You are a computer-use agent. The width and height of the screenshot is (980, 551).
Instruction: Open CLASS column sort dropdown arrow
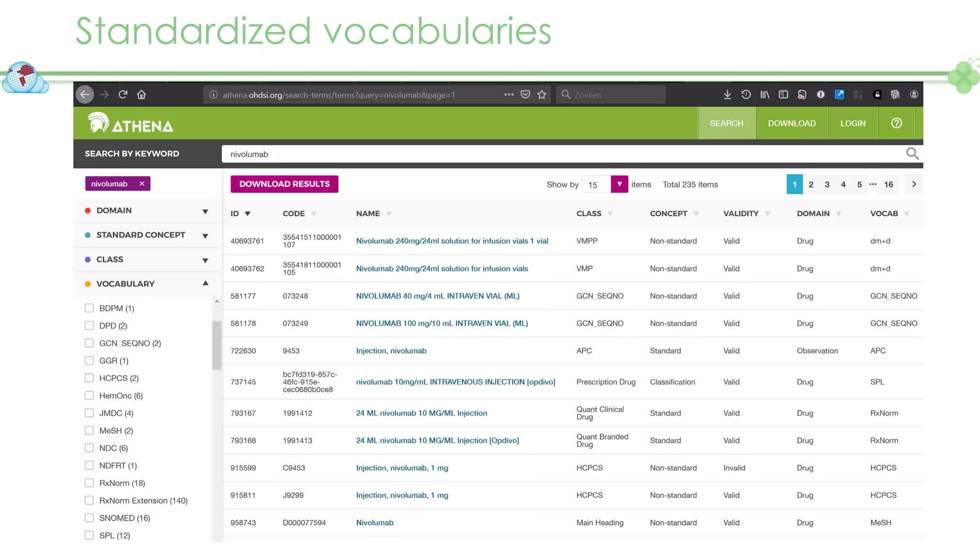pos(610,214)
